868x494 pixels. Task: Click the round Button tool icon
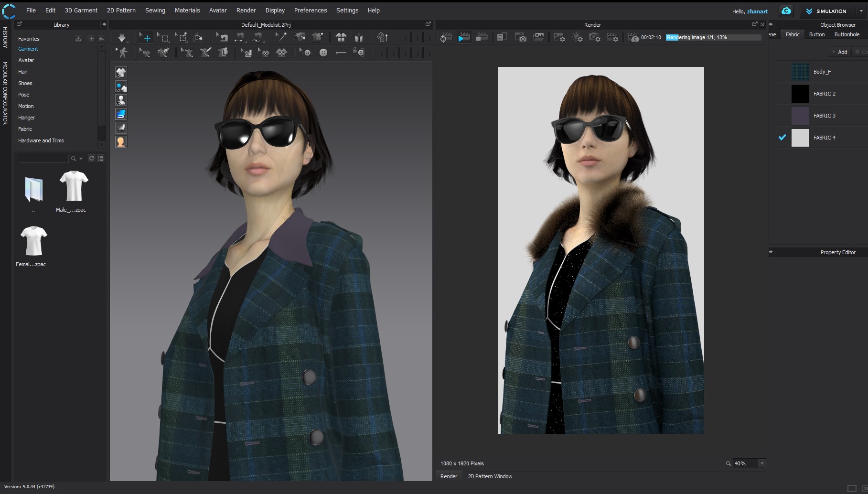tap(323, 53)
